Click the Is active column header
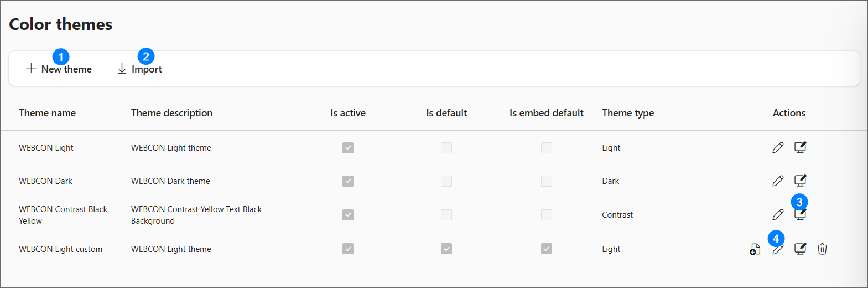The width and height of the screenshot is (868, 288). 348,113
